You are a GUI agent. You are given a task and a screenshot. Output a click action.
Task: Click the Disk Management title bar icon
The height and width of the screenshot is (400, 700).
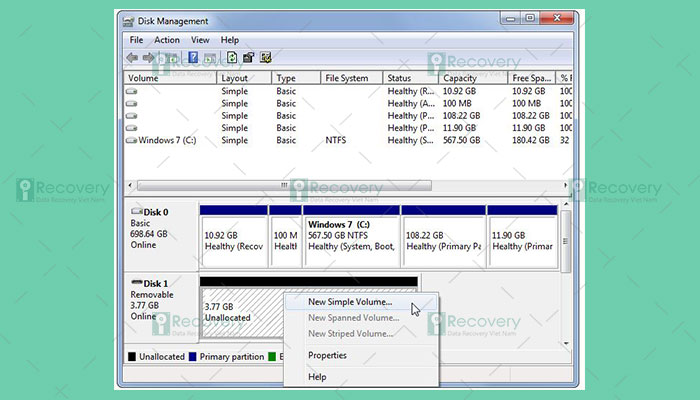[x=129, y=21]
